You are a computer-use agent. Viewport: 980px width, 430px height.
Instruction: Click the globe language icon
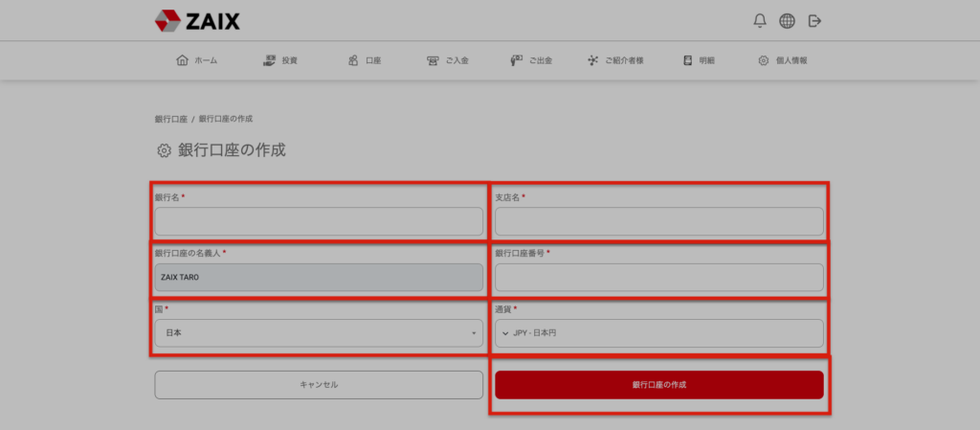[787, 20]
